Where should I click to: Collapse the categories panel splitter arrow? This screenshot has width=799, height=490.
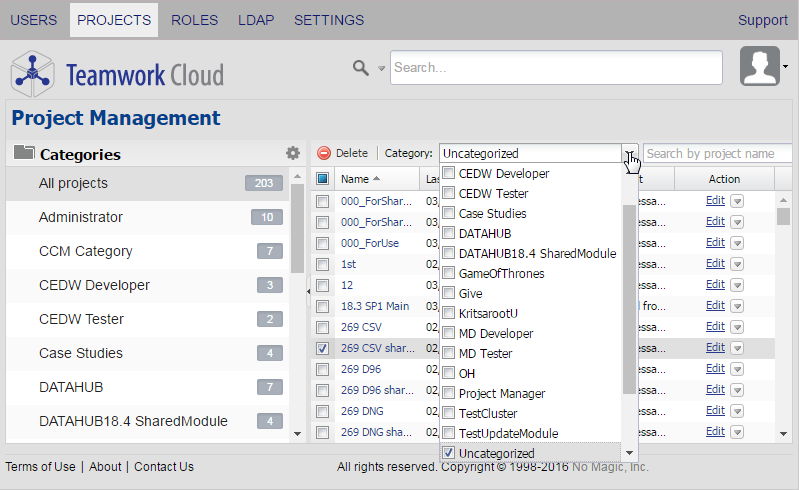click(x=308, y=292)
